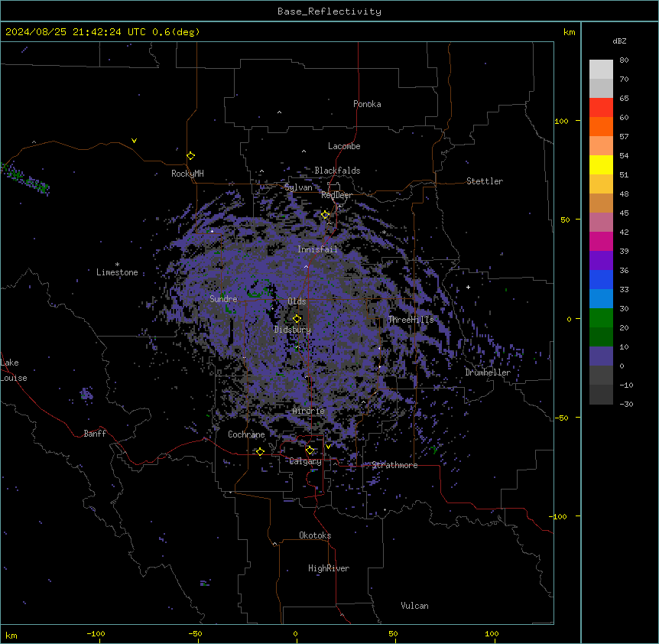Click the bright green 20-30 dBZ swatch
Viewport: 659px width, 644px height.
601,318
